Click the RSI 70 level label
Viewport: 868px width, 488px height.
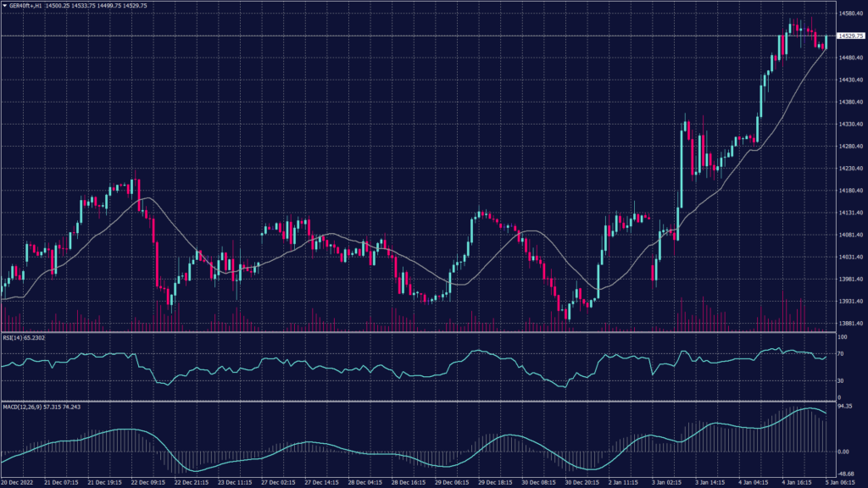coord(840,353)
